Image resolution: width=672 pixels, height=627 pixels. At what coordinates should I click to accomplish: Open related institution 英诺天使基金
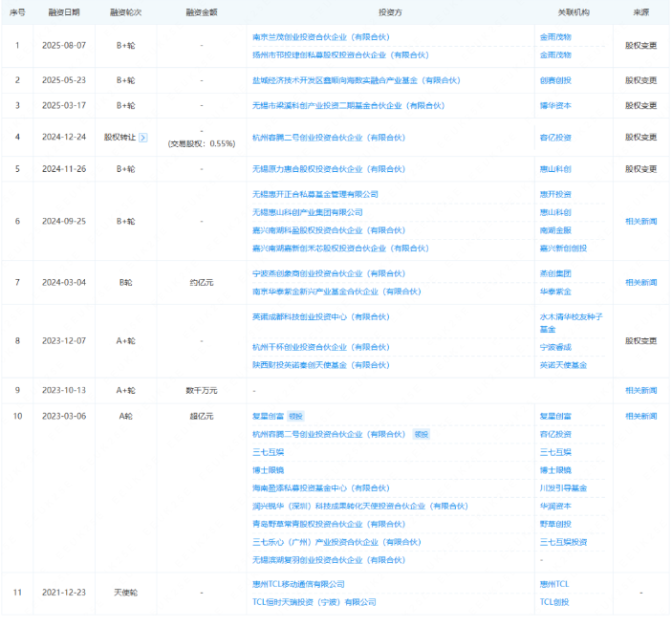563,365
